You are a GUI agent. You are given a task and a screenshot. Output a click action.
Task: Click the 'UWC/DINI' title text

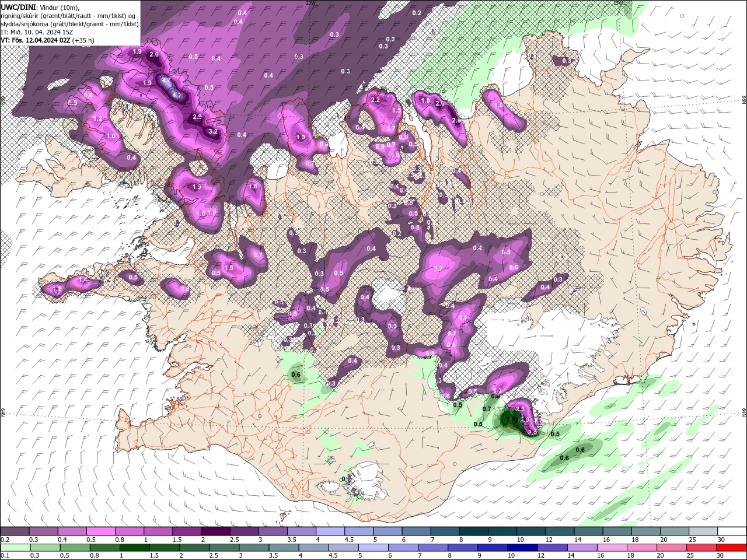pyautogui.click(x=18, y=7)
